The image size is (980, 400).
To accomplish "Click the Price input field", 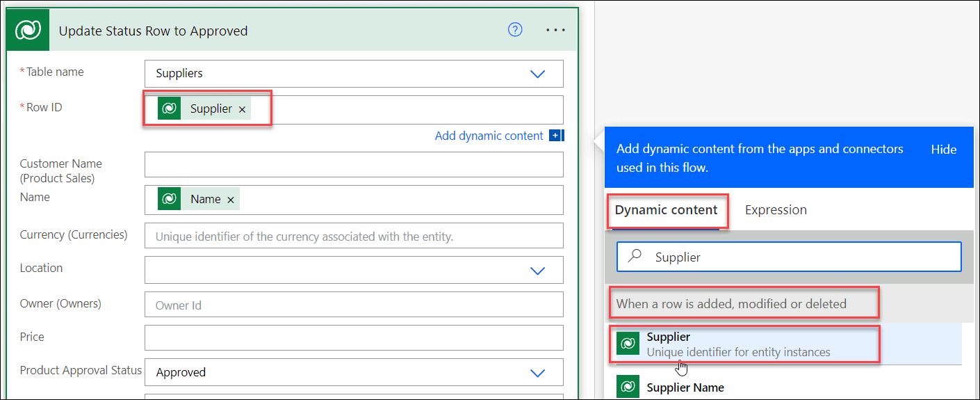I will [354, 337].
